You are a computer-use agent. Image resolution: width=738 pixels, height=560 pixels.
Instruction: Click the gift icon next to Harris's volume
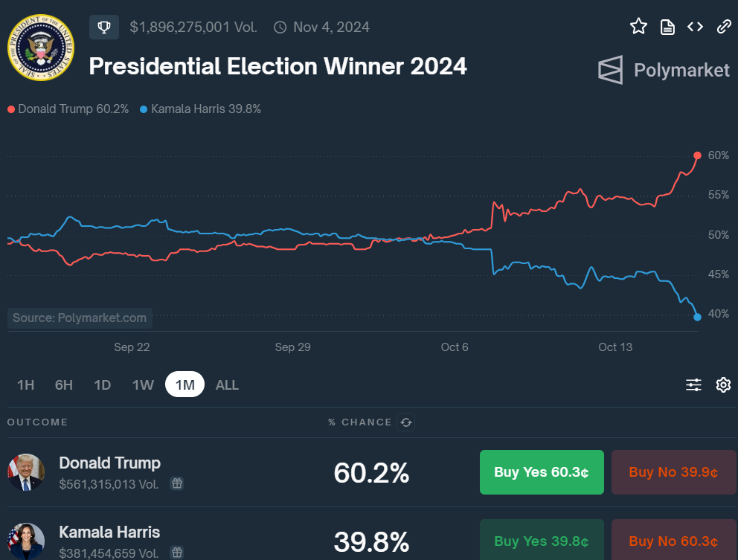pyautogui.click(x=176, y=553)
